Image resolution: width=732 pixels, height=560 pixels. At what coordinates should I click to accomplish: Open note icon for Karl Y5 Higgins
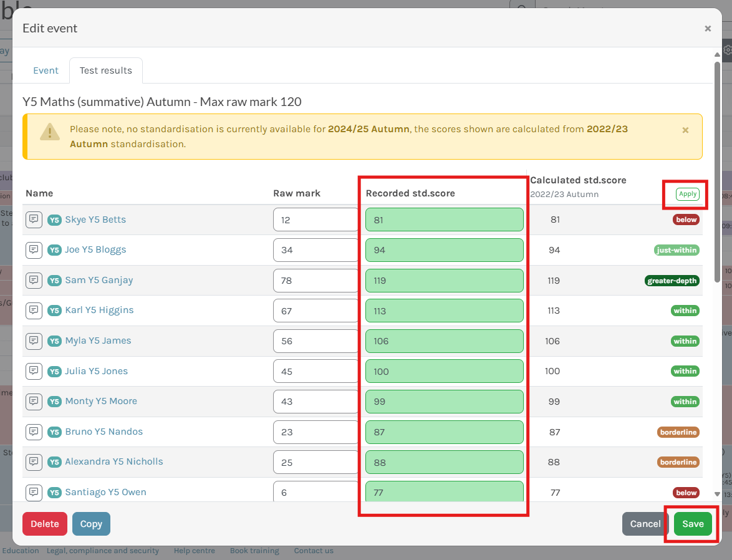pos(34,311)
